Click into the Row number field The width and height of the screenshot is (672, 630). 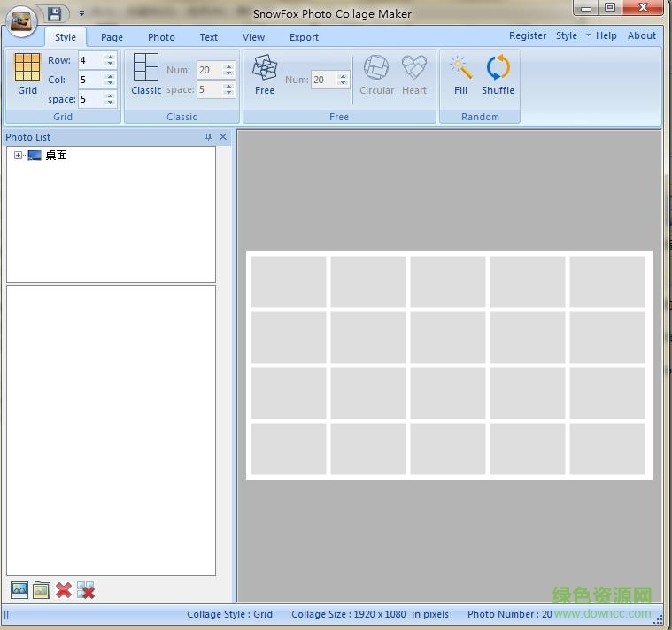pyautogui.click(x=90, y=60)
